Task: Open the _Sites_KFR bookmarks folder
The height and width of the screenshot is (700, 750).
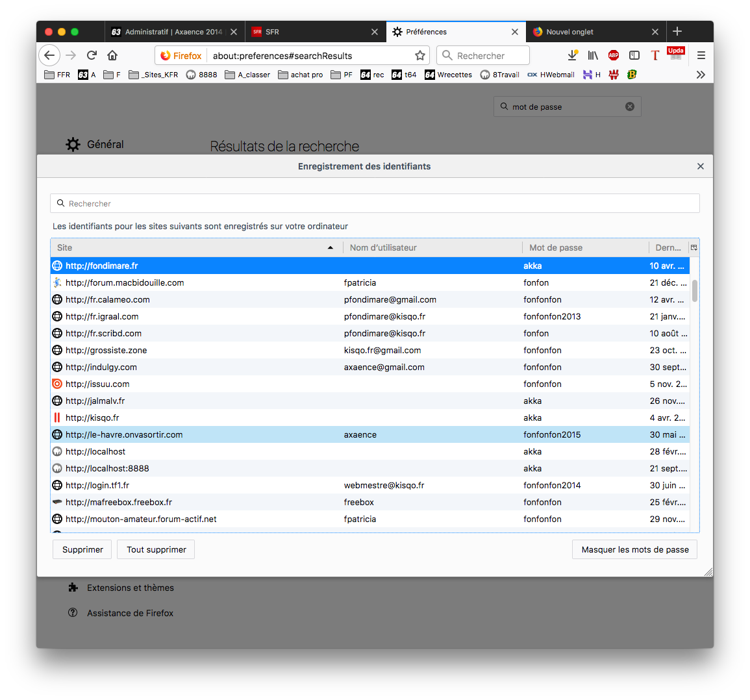Action: pos(153,75)
